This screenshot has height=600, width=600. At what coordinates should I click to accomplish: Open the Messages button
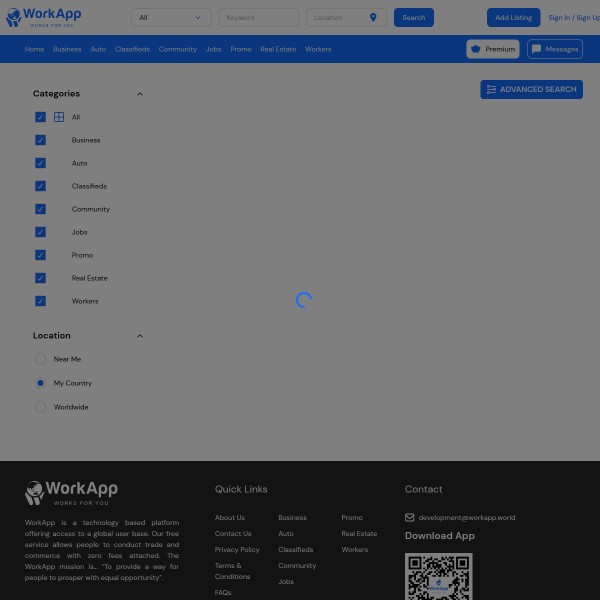click(555, 49)
